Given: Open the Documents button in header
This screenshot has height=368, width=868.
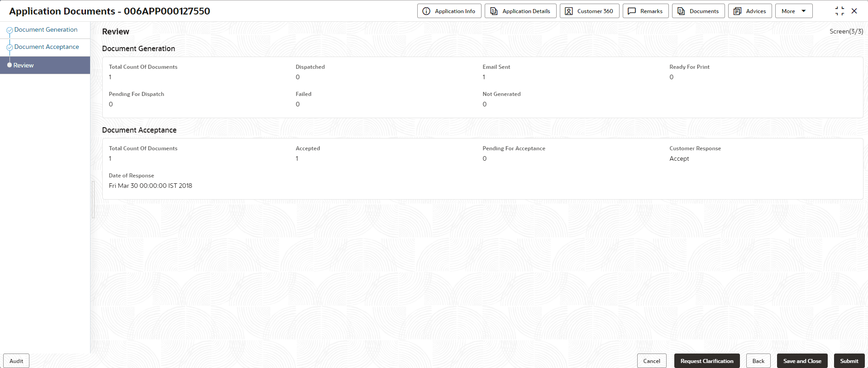Looking at the screenshot, I should point(698,11).
